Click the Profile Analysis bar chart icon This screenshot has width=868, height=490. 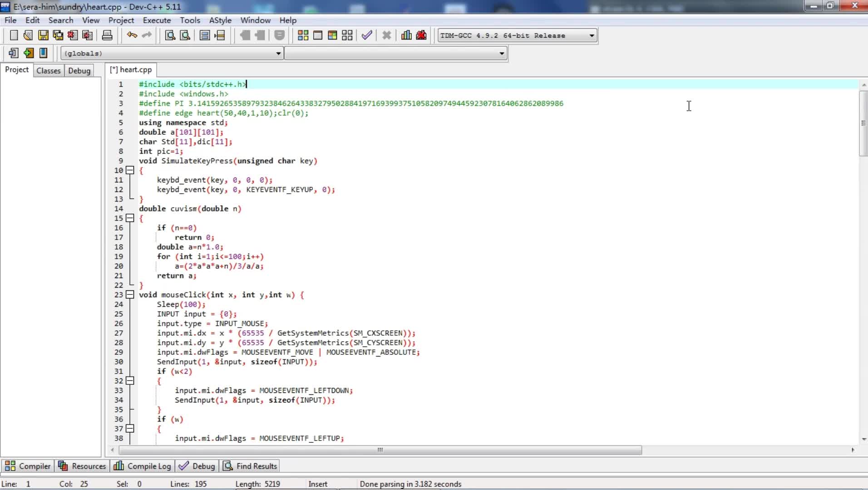406,35
